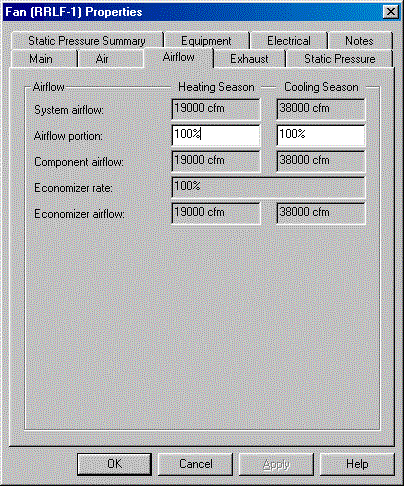This screenshot has width=404, height=486.
Task: Click the Heating Season component airflow box
Action: [216, 161]
